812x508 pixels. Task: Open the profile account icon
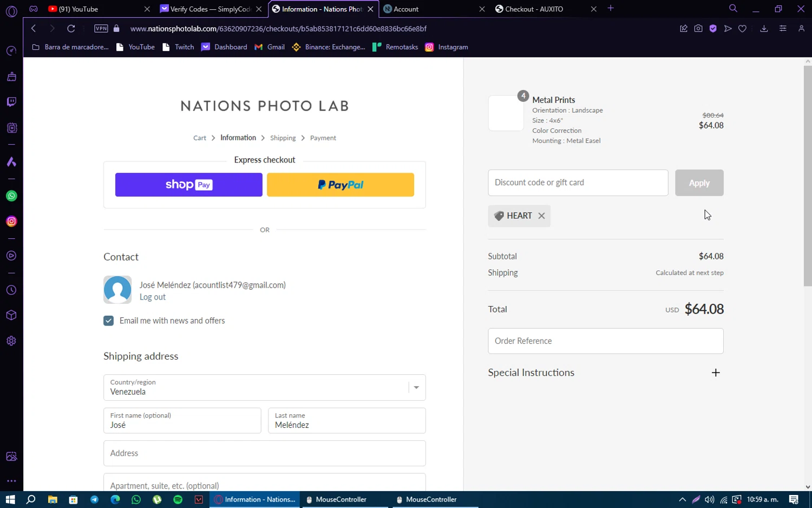pos(802,29)
